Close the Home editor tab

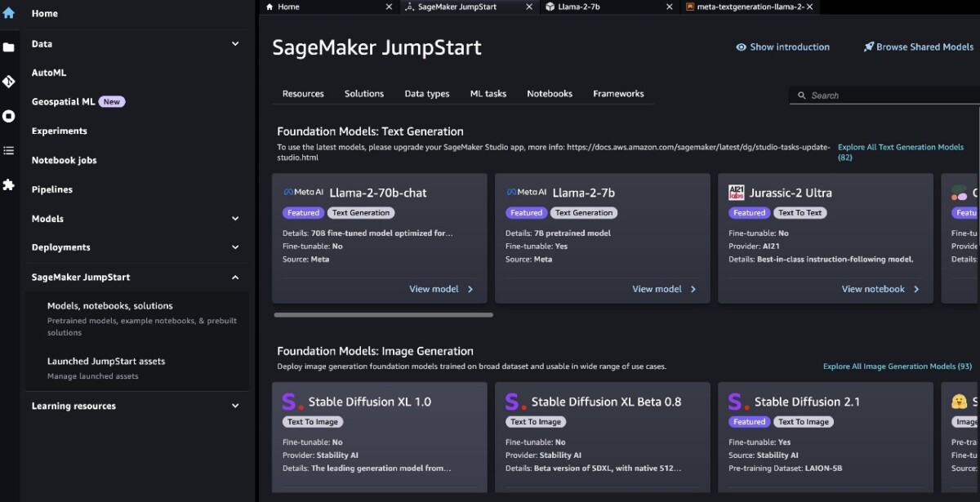tap(389, 7)
